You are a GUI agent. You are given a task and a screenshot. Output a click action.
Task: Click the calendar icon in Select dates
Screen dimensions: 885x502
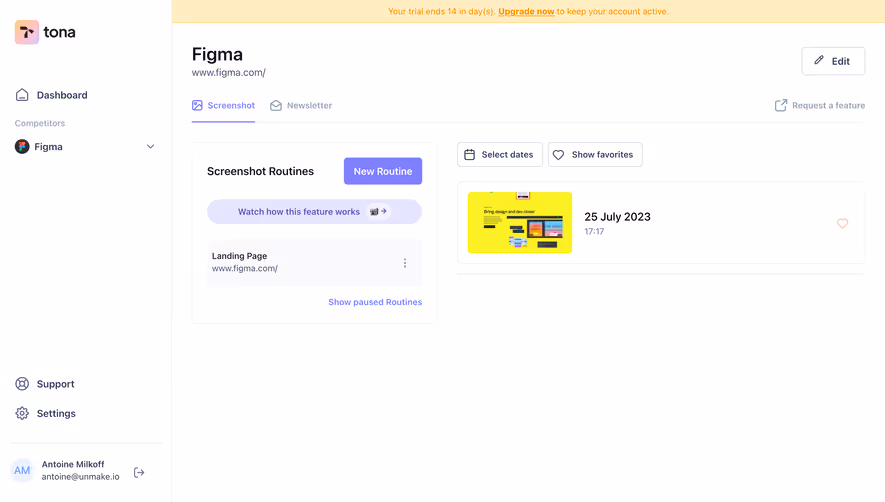tap(470, 155)
